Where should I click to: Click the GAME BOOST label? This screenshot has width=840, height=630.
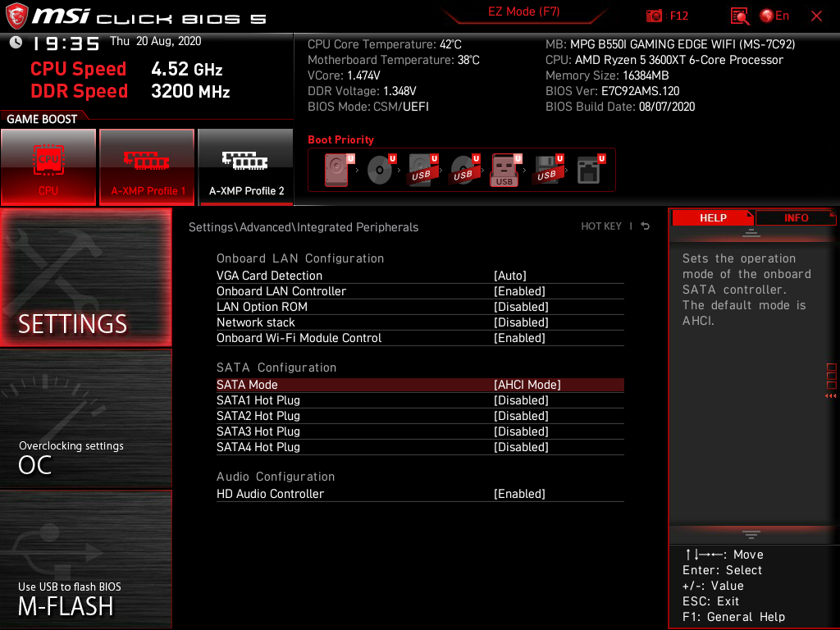coord(42,119)
